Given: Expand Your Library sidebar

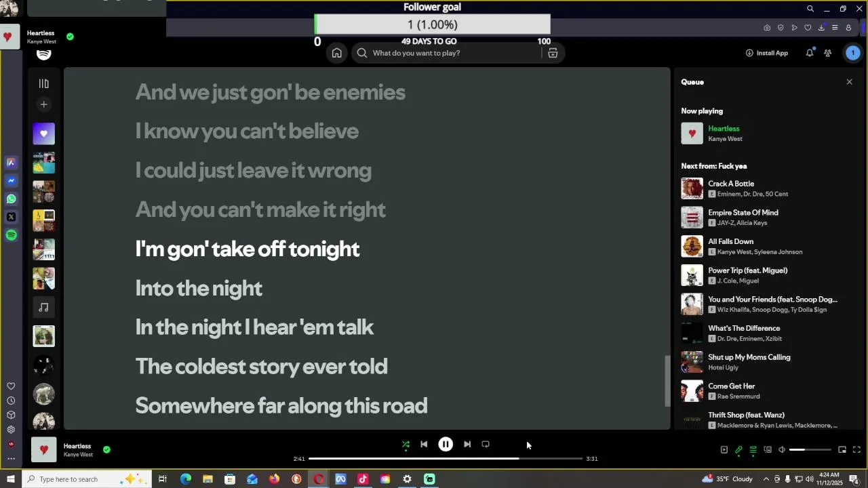Looking at the screenshot, I should pyautogui.click(x=43, y=83).
